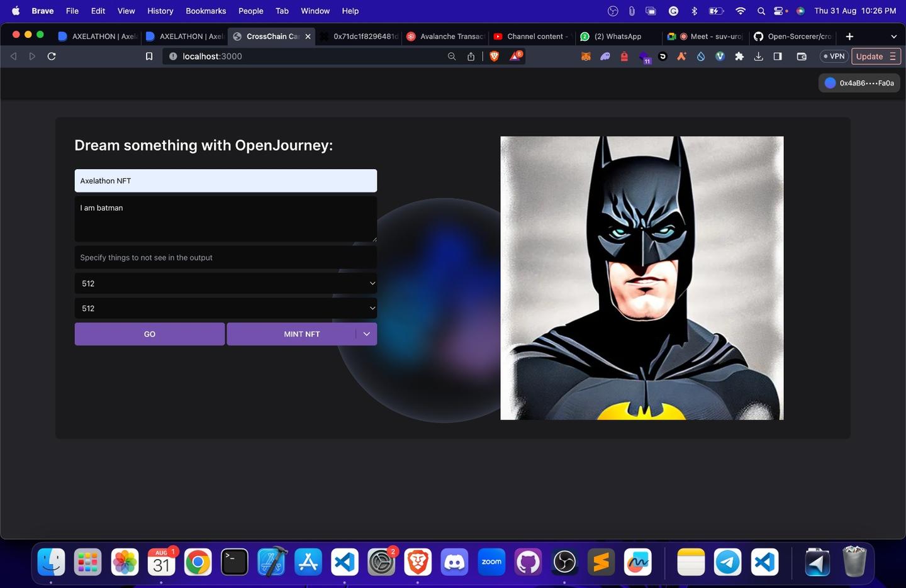Bookmark this page with the bookmark icon
Viewport: 906px width, 588px height.
pyautogui.click(x=149, y=57)
